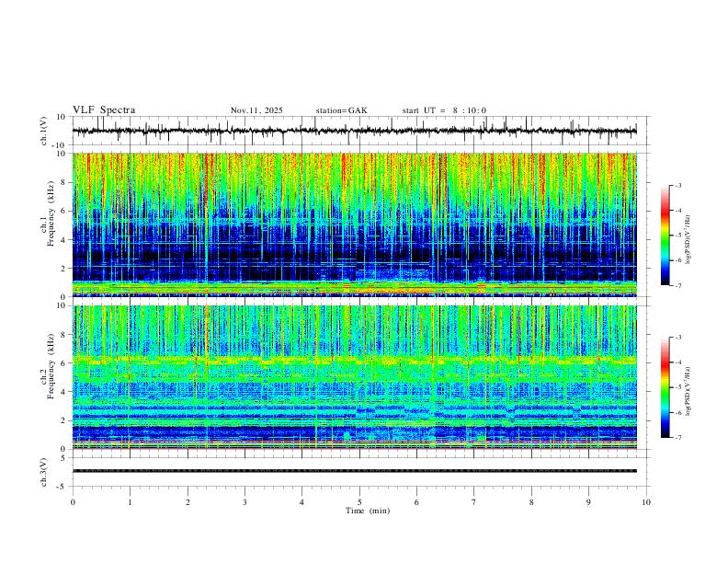Click time axis tick label "10"

pos(646,502)
